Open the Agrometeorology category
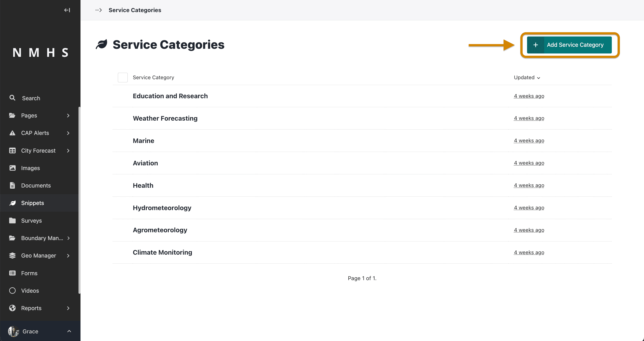 (x=160, y=230)
